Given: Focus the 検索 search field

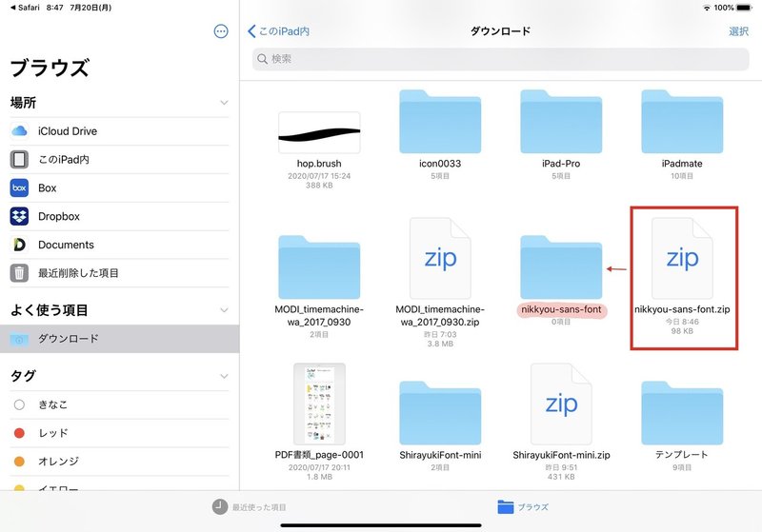Looking at the screenshot, I should tap(500, 59).
